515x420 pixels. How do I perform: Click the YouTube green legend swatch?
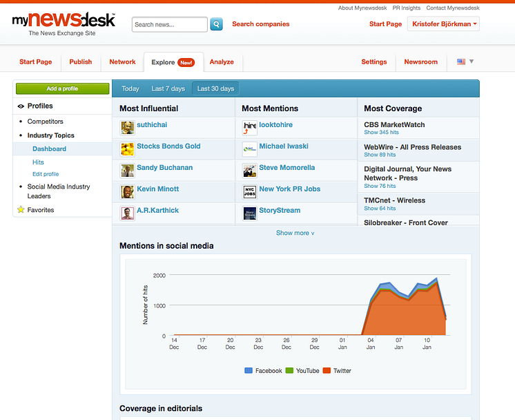pos(289,371)
